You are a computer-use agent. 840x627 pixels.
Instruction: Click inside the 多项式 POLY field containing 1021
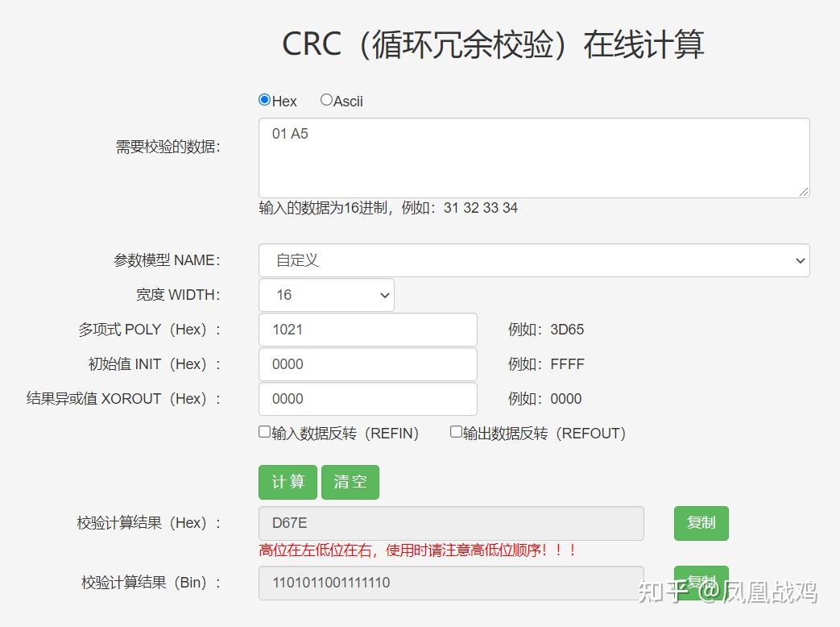click(x=367, y=330)
